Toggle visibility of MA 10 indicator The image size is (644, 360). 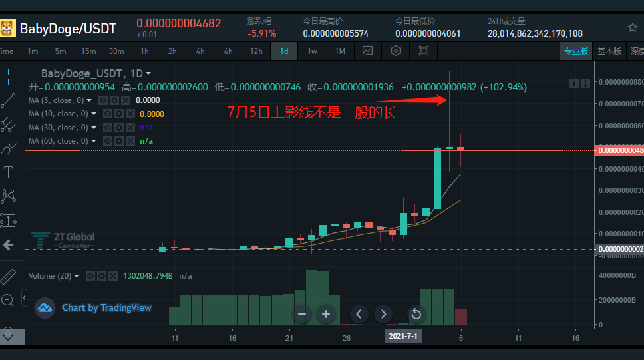coord(108,114)
